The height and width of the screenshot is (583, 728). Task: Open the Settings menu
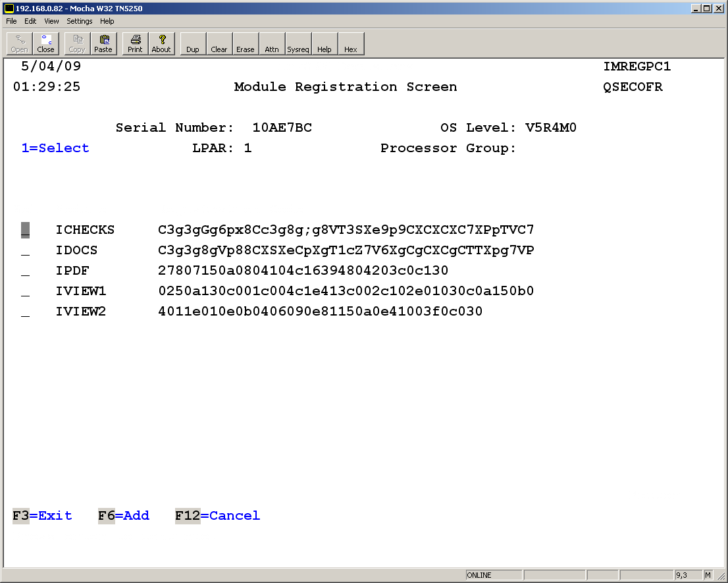tap(80, 21)
